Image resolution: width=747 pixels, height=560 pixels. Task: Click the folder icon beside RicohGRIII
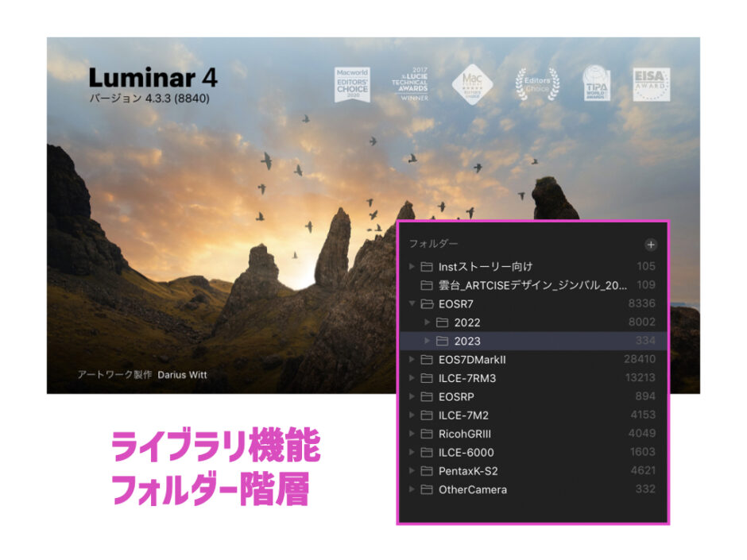pyautogui.click(x=427, y=434)
